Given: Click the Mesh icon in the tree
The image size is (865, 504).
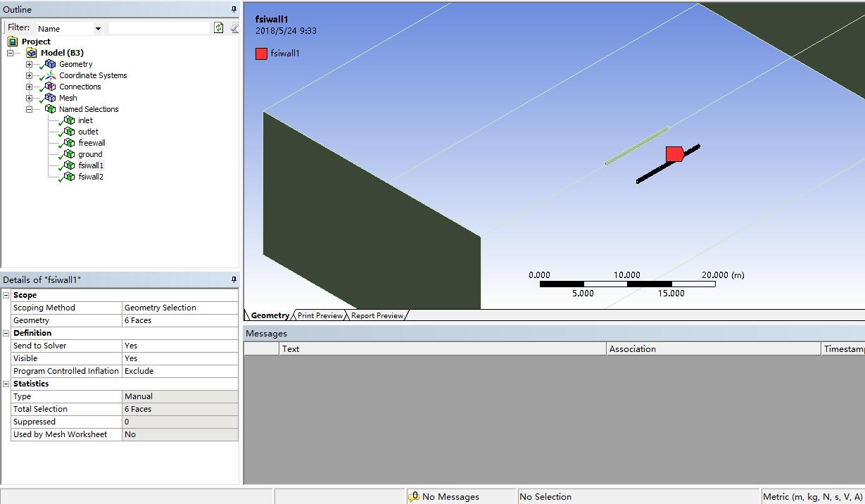Looking at the screenshot, I should pos(50,98).
